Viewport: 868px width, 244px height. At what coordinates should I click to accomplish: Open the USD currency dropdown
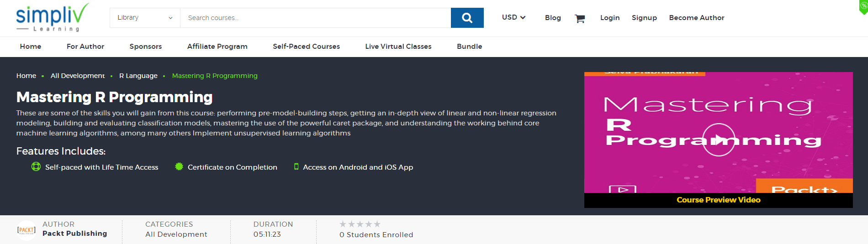[x=513, y=17]
